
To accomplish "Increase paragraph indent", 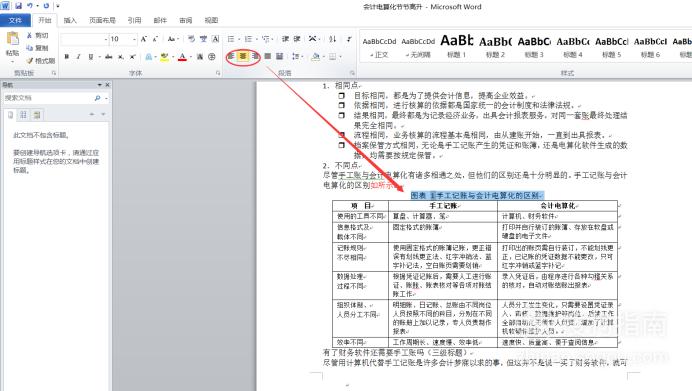I will pos(297,39).
